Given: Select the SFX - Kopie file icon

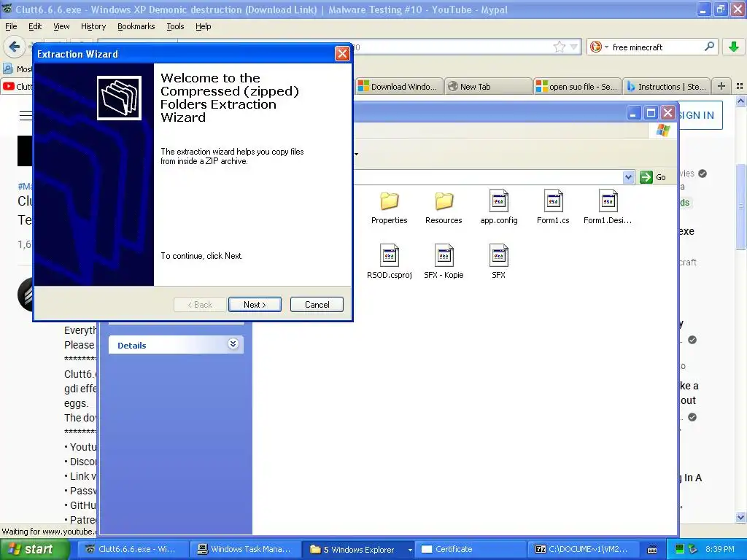Looking at the screenshot, I should (x=444, y=255).
